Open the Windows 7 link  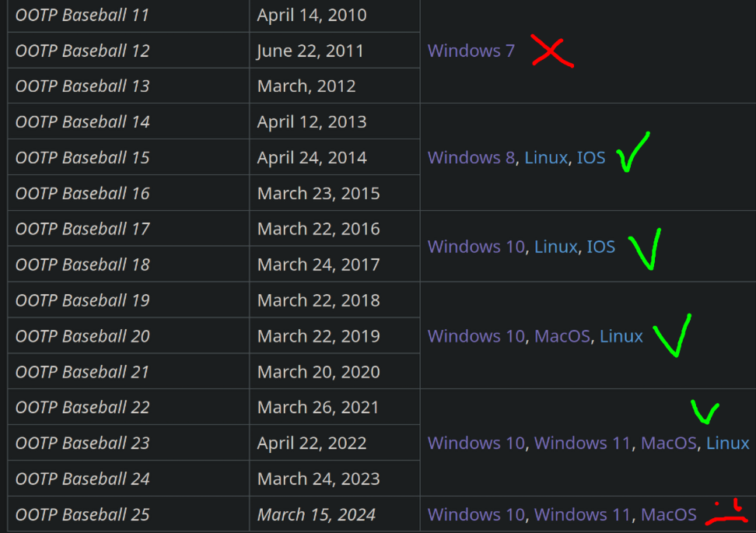471,51
